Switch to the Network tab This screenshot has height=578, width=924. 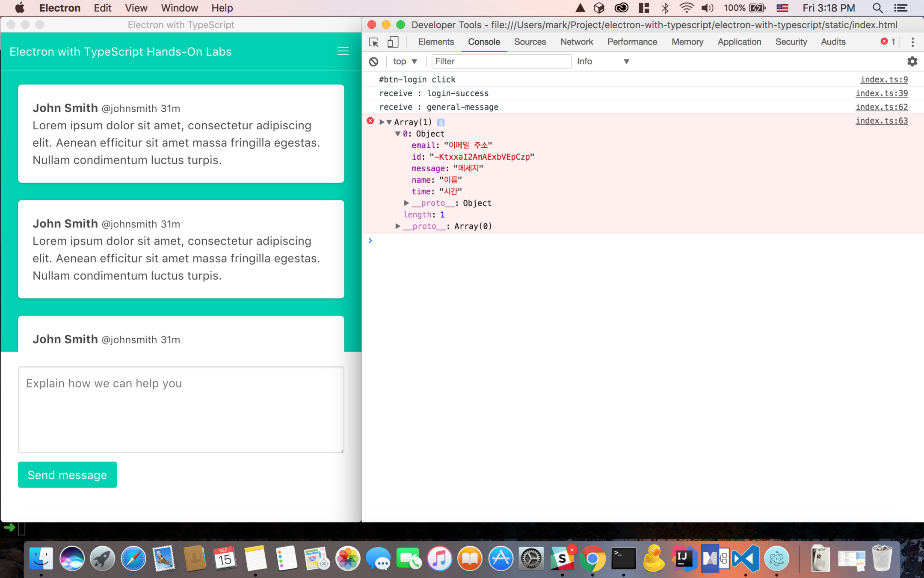[x=576, y=42]
